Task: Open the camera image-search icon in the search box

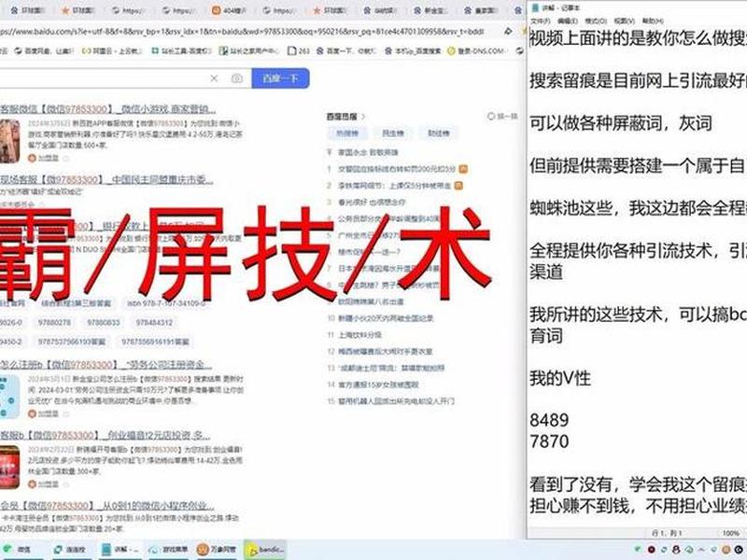Action: coord(237,78)
